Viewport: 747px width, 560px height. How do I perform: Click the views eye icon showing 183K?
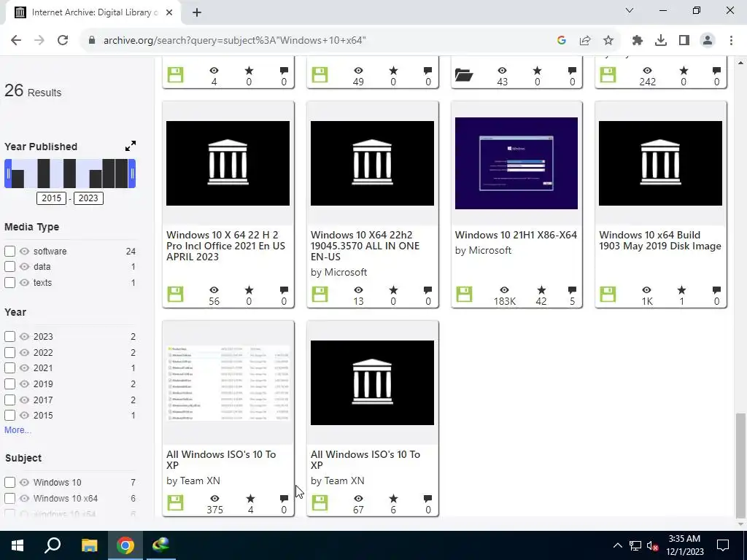pos(505,289)
